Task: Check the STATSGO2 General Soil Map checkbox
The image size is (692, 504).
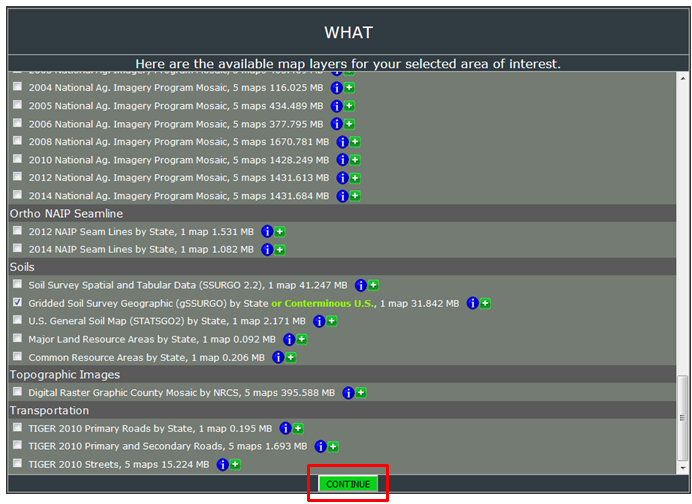Action: [x=17, y=320]
